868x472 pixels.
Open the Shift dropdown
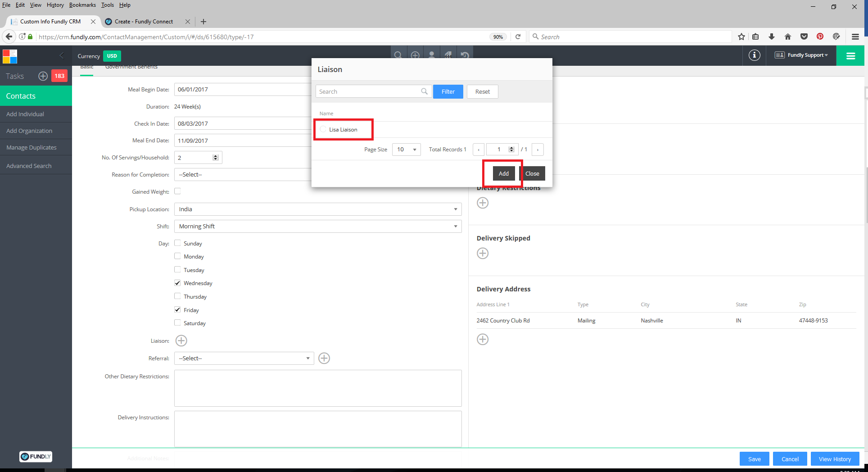click(318, 227)
